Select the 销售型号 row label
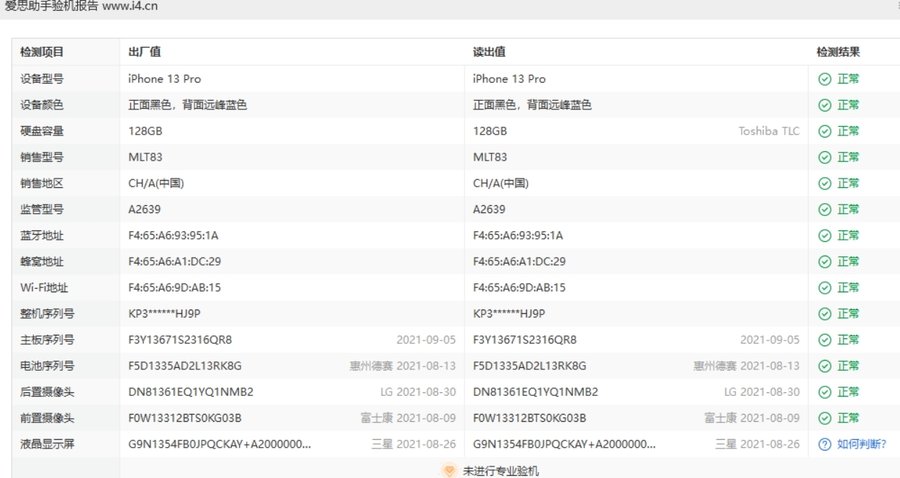The width and height of the screenshot is (900, 478). (x=42, y=157)
